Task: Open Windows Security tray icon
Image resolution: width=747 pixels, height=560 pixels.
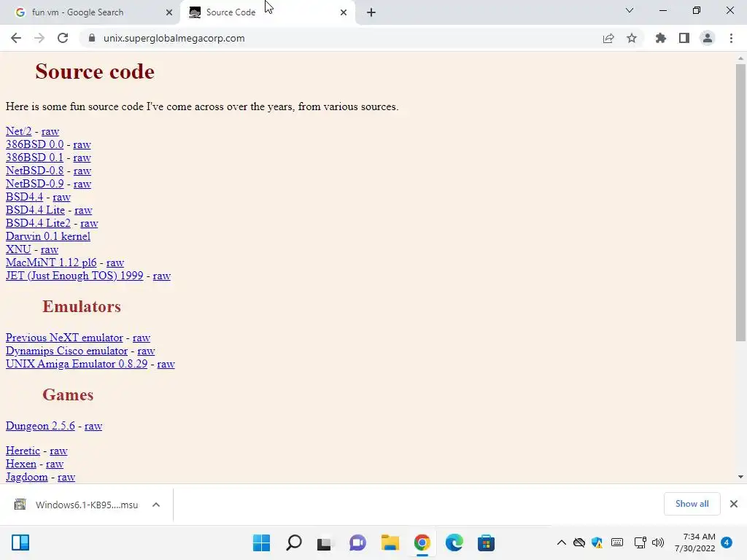Action: click(597, 542)
